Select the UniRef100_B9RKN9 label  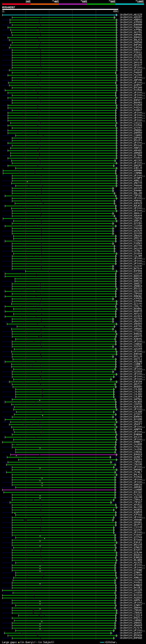[x=131, y=25]
